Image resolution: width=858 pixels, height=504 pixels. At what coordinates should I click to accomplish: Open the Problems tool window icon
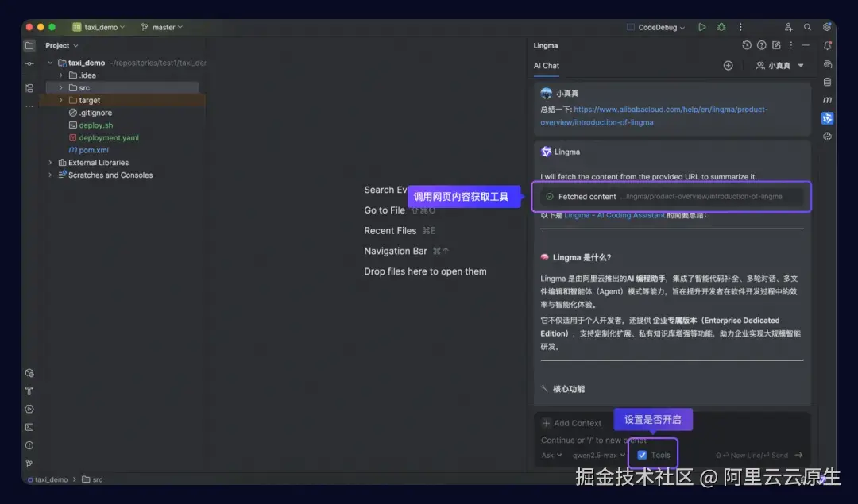pyautogui.click(x=29, y=445)
